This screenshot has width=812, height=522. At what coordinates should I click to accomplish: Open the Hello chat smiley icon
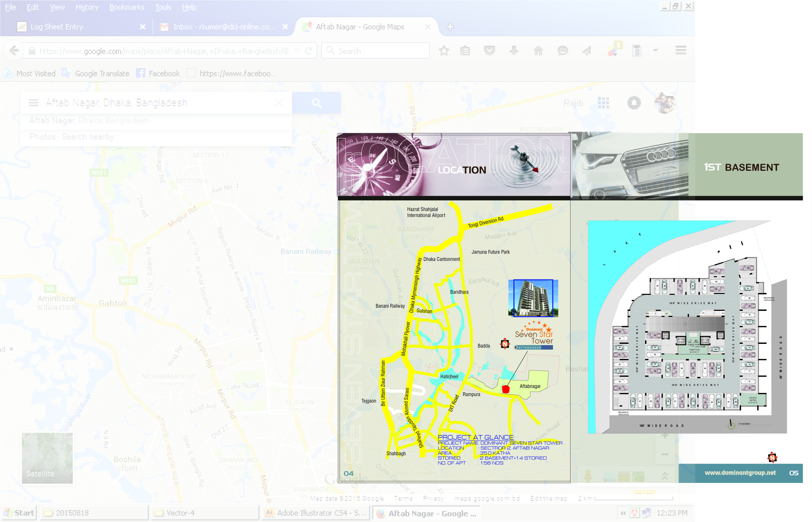[x=562, y=51]
